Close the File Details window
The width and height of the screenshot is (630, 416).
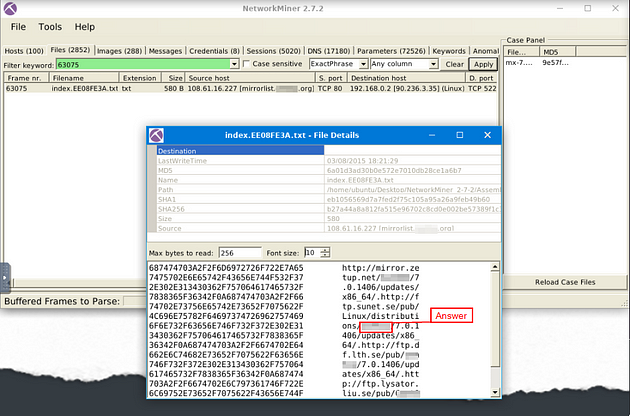pyautogui.click(x=487, y=135)
